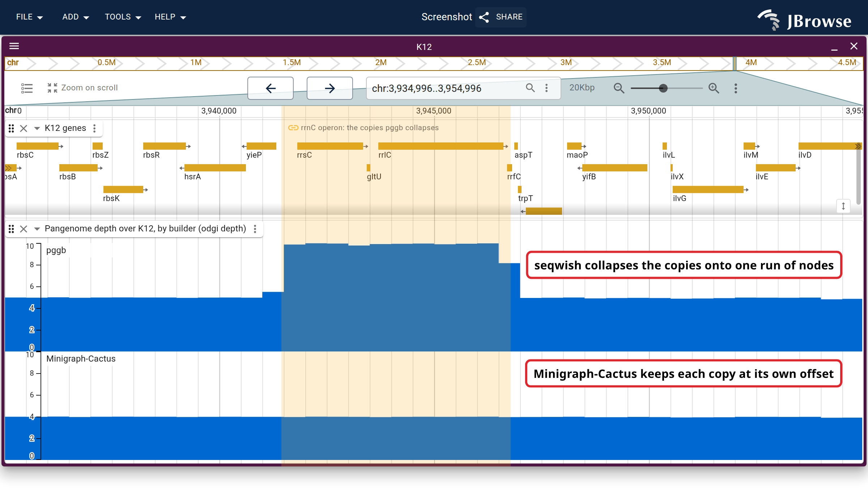Click the 'gltU' gene label
Image resolution: width=868 pixels, height=499 pixels.
(x=374, y=177)
